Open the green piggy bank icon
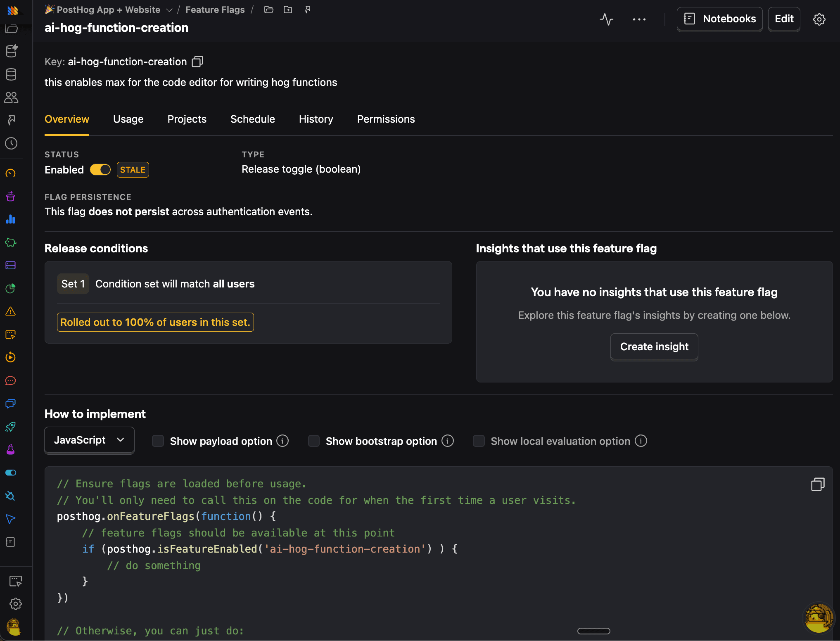The width and height of the screenshot is (840, 641). point(11,242)
